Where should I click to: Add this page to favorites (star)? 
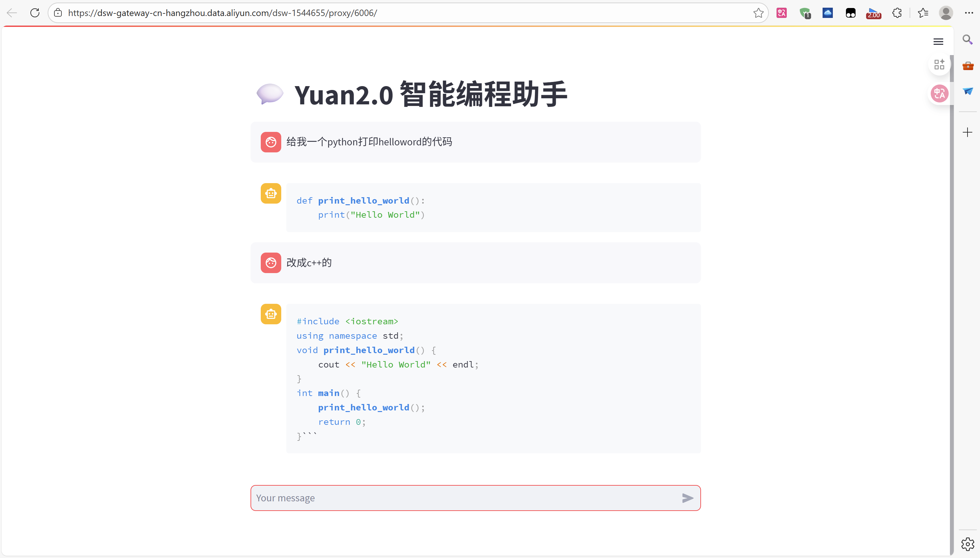pyautogui.click(x=758, y=13)
